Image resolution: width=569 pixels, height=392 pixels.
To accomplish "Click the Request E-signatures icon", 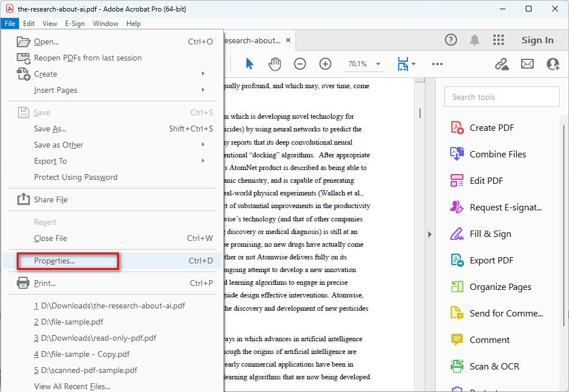I will click(x=457, y=207).
